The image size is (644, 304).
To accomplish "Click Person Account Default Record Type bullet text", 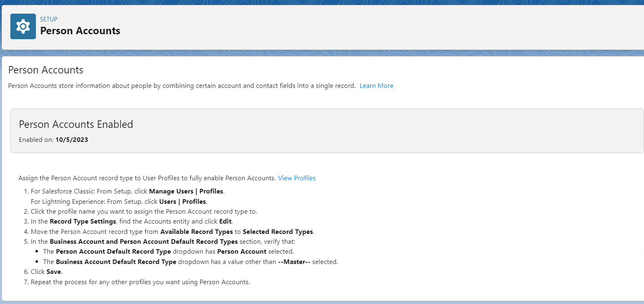I will point(113,252).
